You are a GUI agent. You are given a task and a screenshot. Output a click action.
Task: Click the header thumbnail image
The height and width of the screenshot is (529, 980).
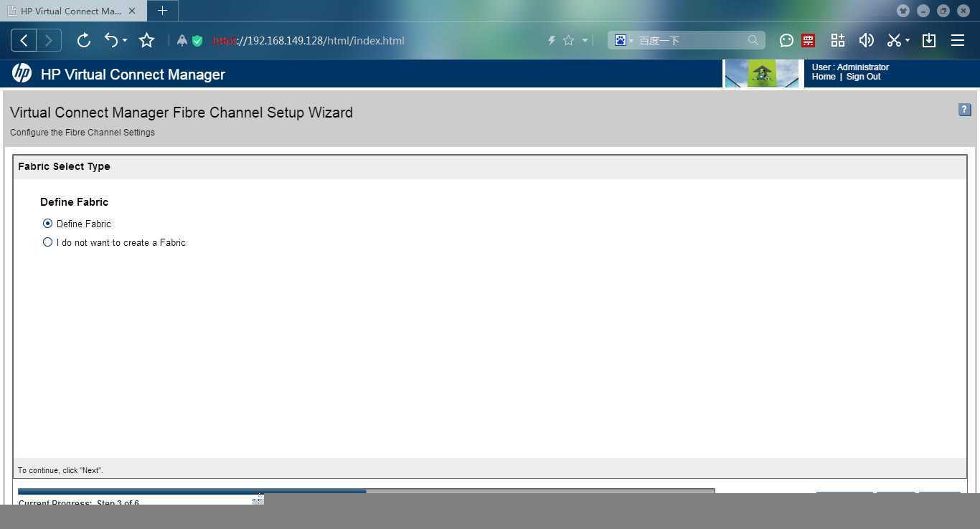pos(762,73)
